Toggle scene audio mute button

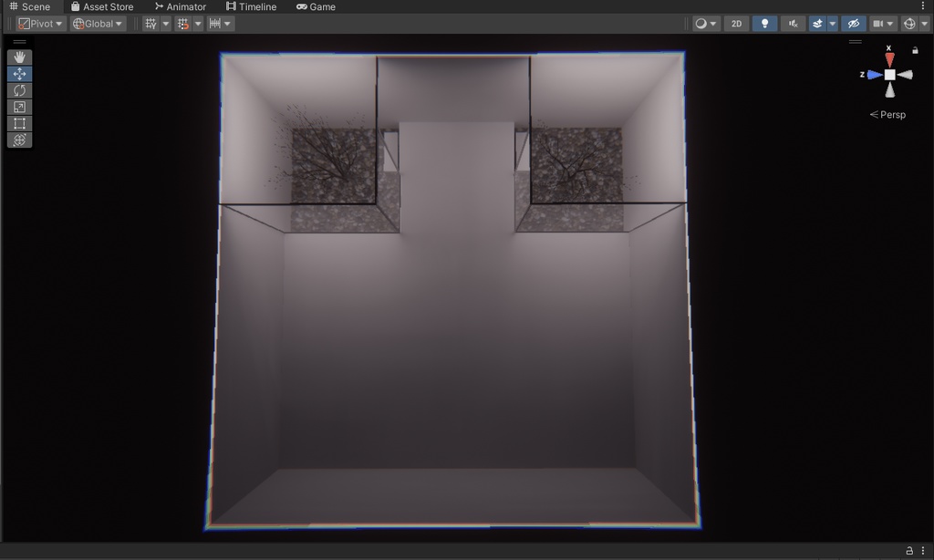[793, 24]
